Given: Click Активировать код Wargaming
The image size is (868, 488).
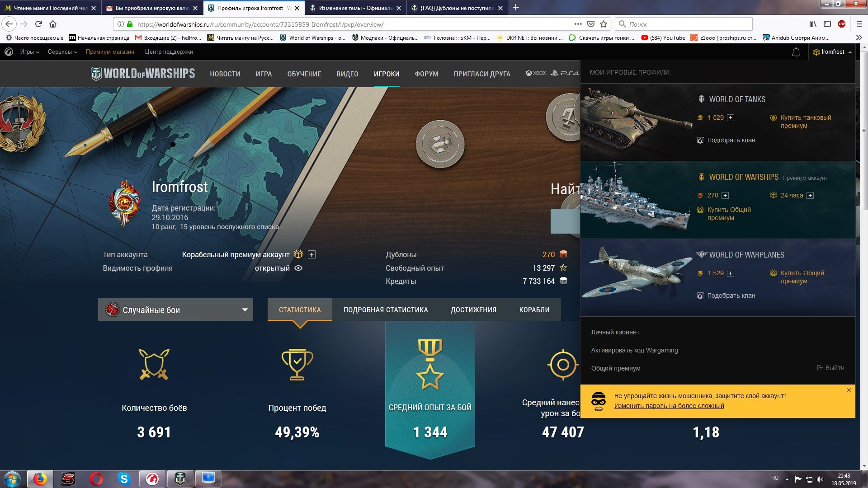Looking at the screenshot, I should [x=634, y=350].
